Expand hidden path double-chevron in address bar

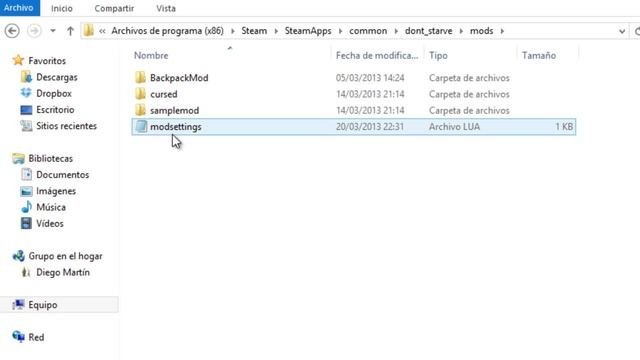pos(102,31)
